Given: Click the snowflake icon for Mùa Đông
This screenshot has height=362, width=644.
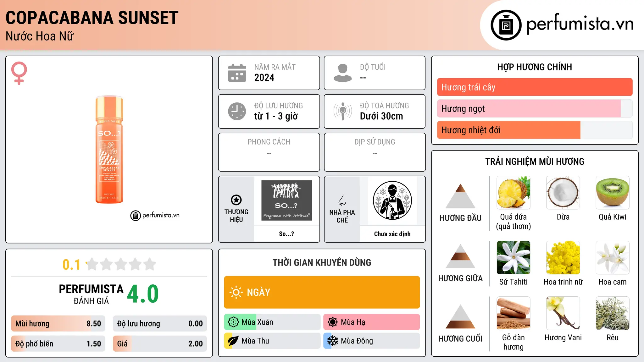Looking at the screenshot, I should pos(332,341).
